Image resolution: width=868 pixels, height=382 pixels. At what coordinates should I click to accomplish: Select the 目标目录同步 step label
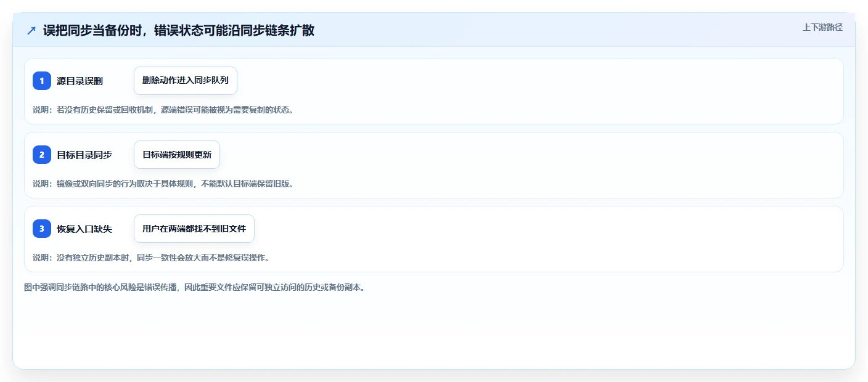[x=84, y=155]
